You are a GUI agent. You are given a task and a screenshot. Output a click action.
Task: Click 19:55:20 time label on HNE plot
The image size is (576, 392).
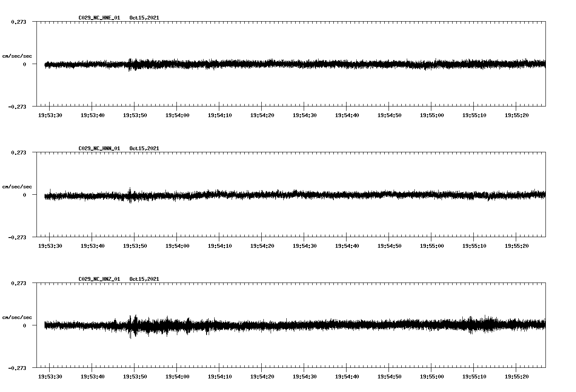517,115
